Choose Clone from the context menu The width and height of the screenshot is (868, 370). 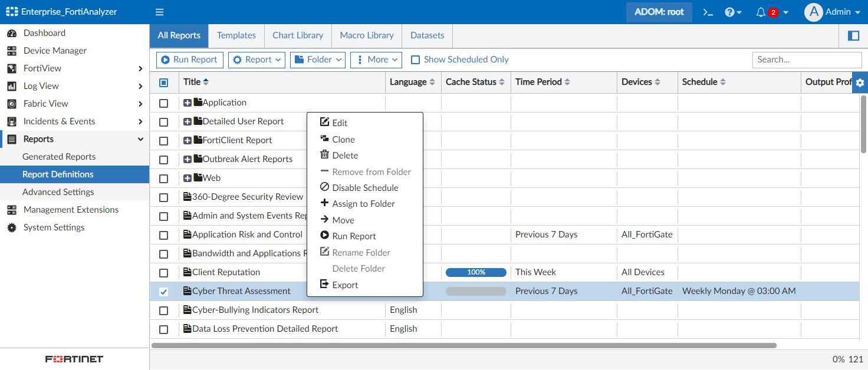(x=343, y=139)
